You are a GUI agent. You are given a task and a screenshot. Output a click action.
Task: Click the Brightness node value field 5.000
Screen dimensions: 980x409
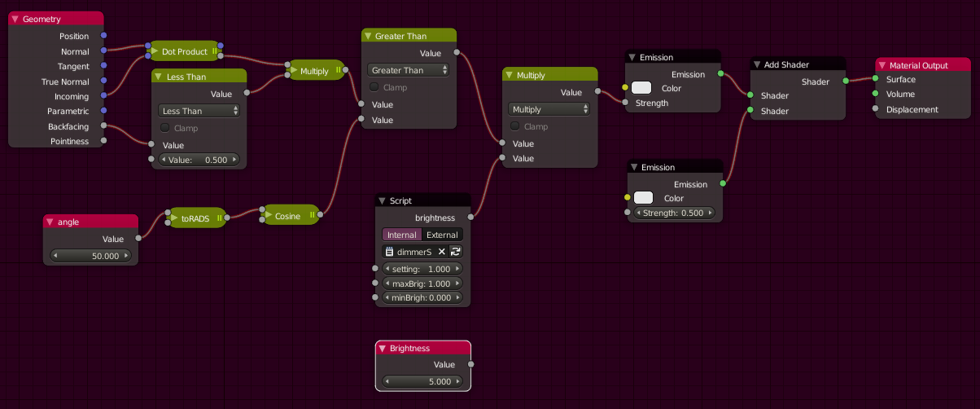[x=423, y=381]
